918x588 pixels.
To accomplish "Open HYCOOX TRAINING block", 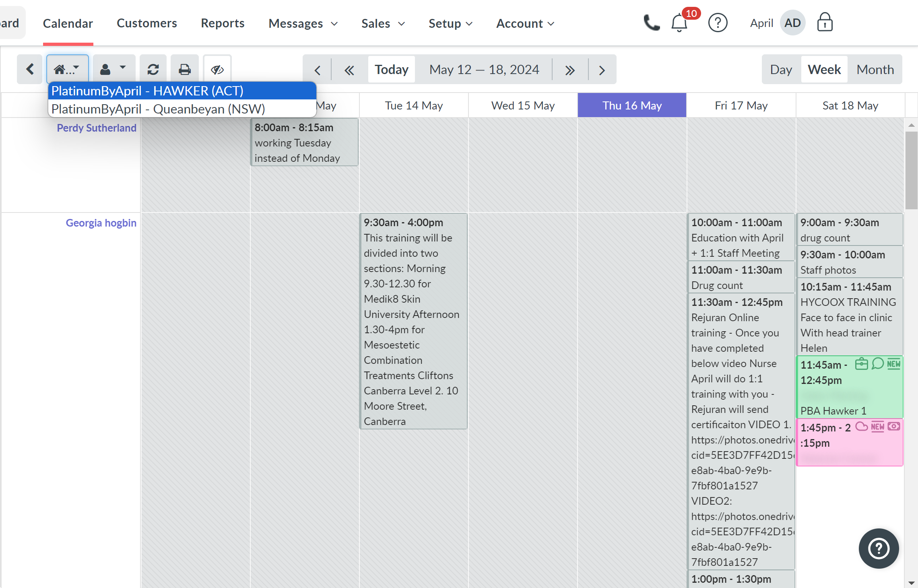I will coord(850,317).
